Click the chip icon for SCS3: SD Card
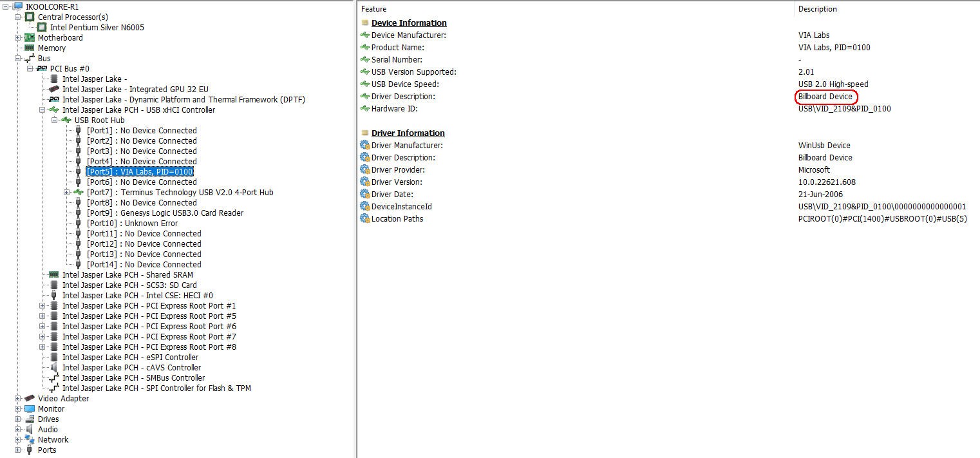The image size is (980, 458). click(54, 285)
